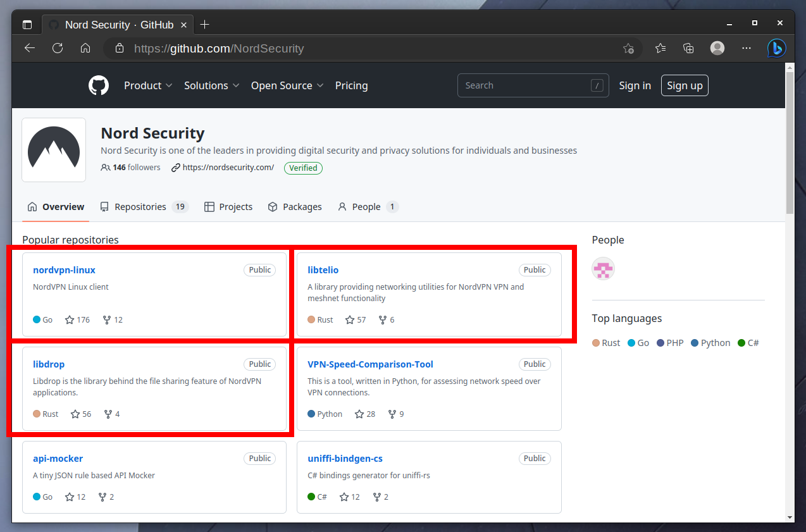
Task: View stargazers of libtelio (57 stars)
Action: (x=356, y=319)
